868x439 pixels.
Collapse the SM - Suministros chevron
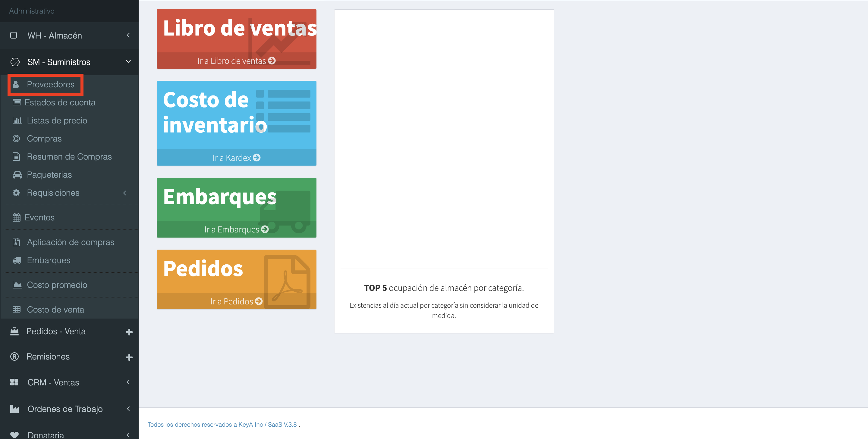(x=128, y=62)
